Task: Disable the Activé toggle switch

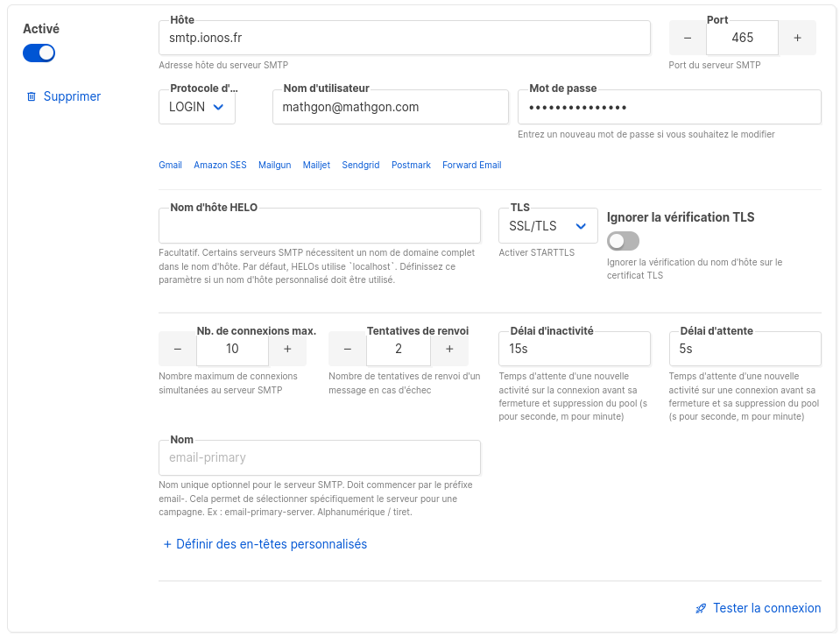Action: tap(39, 53)
